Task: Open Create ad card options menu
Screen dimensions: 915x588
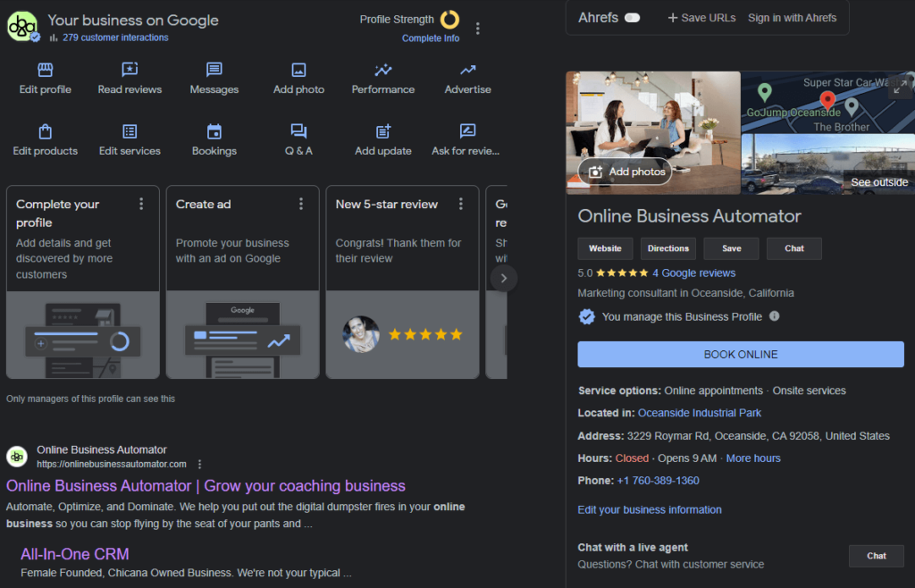Action: tap(301, 204)
